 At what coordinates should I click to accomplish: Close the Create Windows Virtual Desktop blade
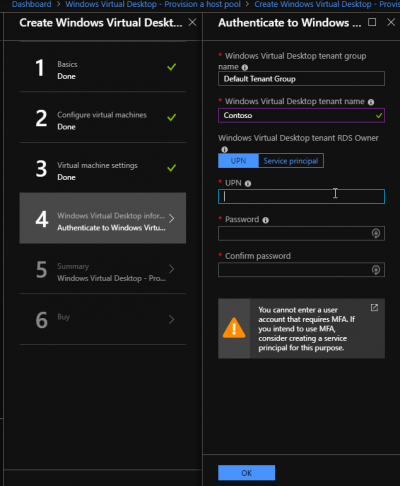[192, 22]
